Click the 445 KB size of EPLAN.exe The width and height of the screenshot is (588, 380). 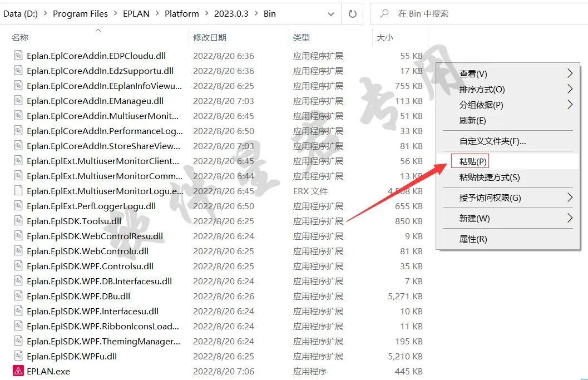(x=409, y=371)
